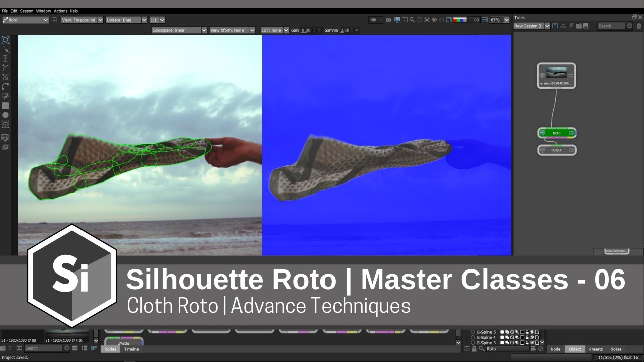Open the Help menu

click(74, 11)
